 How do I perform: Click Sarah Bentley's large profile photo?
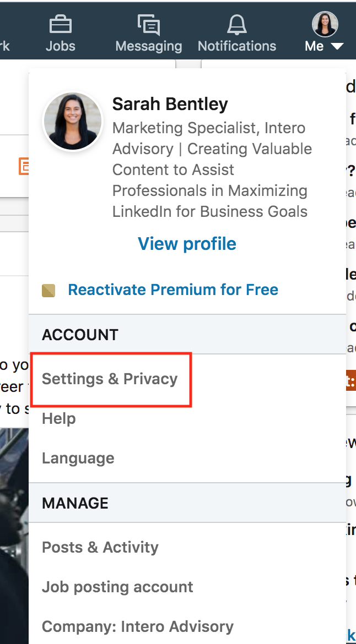(73, 121)
